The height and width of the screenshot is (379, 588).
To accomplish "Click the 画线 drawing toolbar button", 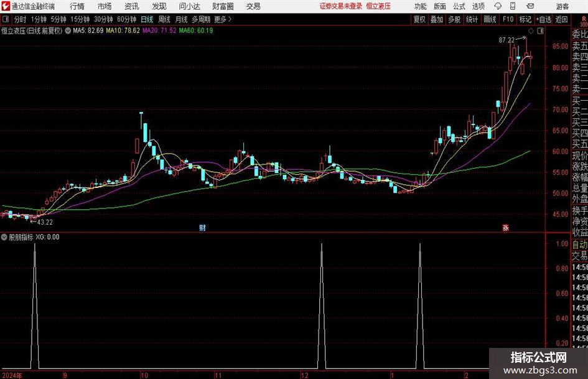I will click(x=490, y=19).
